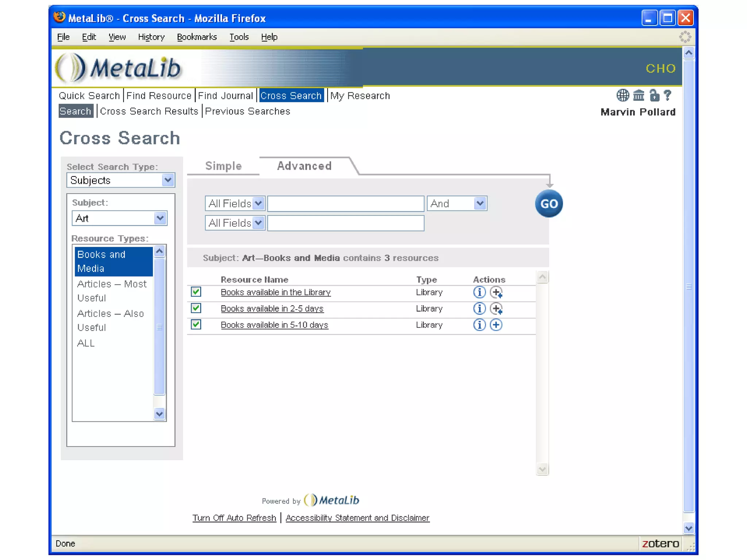Screen dimensions: 747x560
Task: Open the Tools menu
Action: coord(239,37)
